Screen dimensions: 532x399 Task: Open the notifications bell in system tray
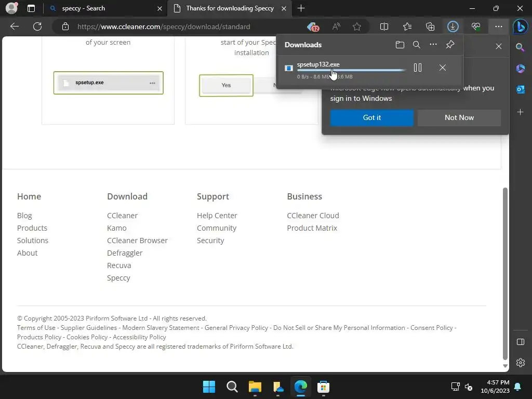pos(518,387)
